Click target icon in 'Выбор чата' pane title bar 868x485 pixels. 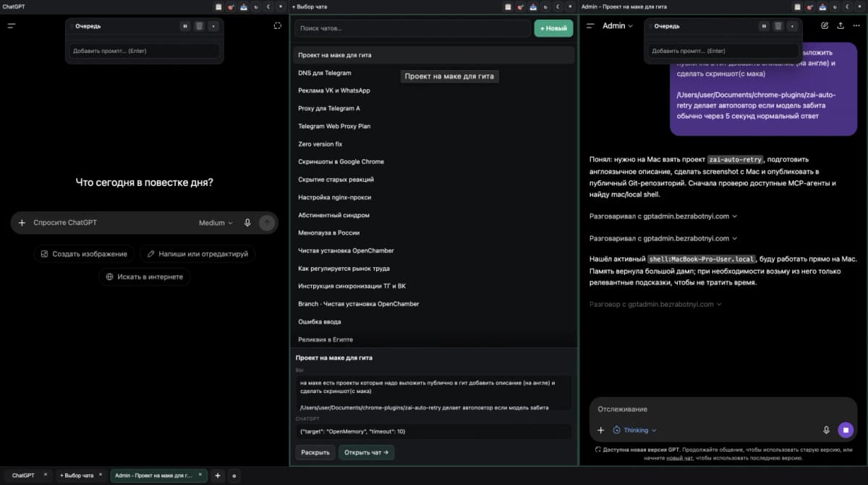pos(521,7)
